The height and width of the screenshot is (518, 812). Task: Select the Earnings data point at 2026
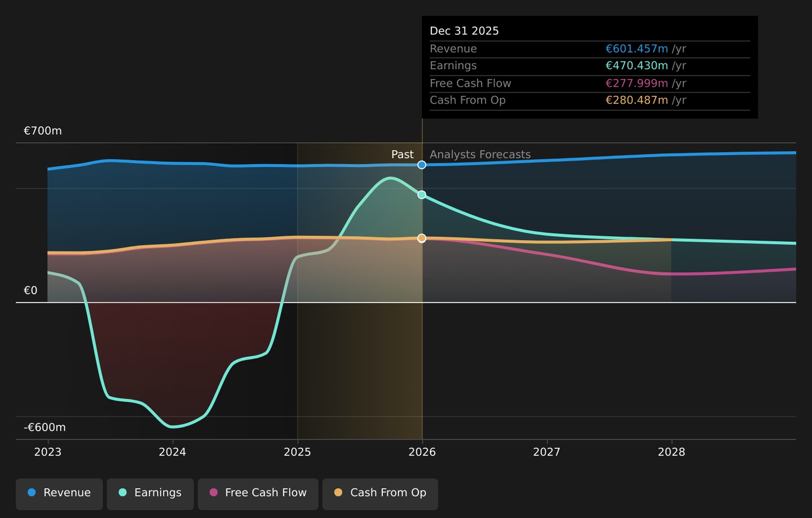click(422, 194)
